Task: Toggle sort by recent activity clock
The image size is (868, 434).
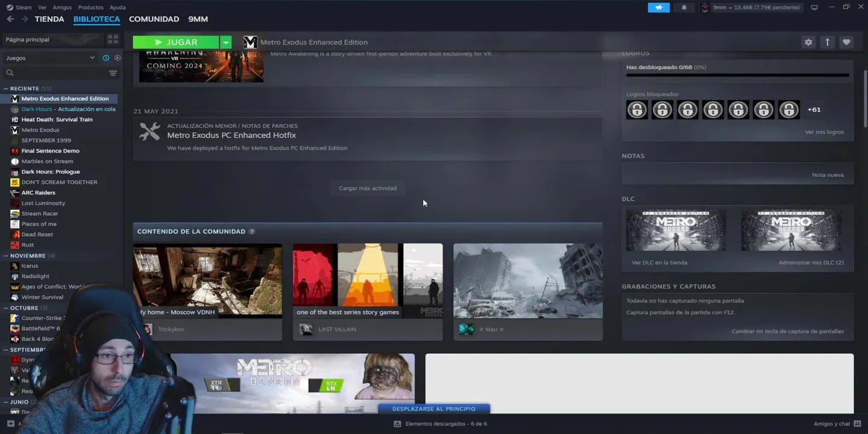Action: (106, 58)
